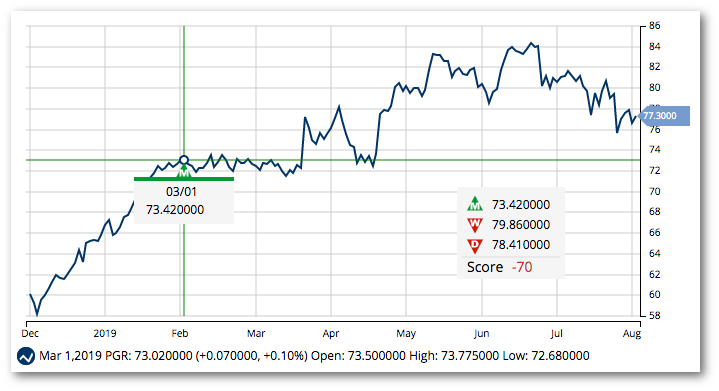Click the Low: 72.680000 value

546,356
